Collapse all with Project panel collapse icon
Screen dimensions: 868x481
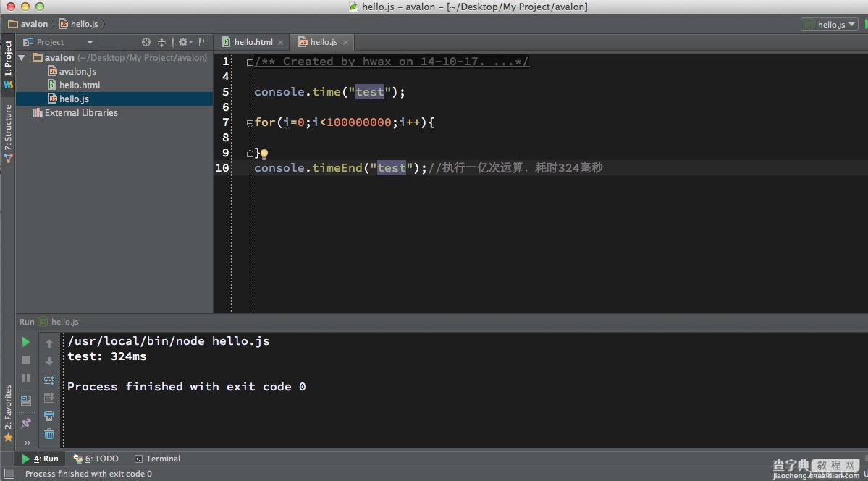(x=161, y=42)
